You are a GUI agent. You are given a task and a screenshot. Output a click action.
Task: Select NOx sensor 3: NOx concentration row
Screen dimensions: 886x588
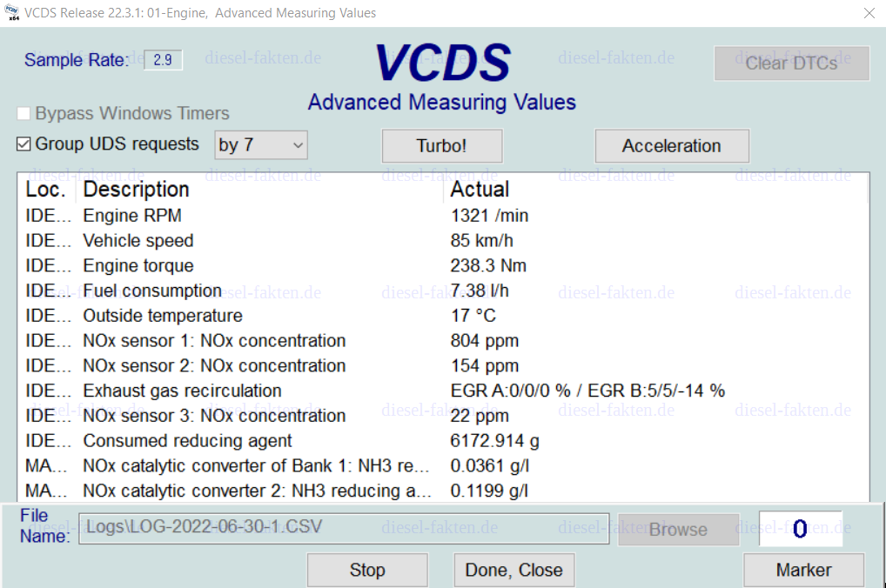tap(443, 416)
